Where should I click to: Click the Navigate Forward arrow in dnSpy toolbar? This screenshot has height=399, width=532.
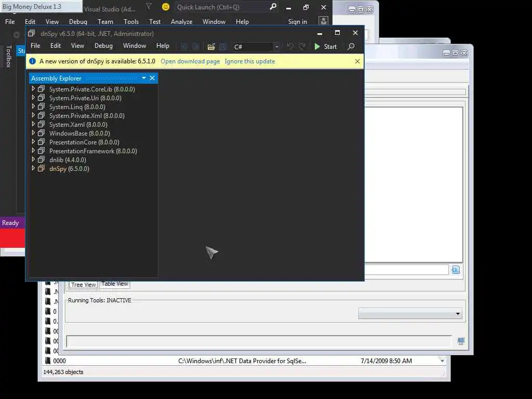click(x=196, y=46)
